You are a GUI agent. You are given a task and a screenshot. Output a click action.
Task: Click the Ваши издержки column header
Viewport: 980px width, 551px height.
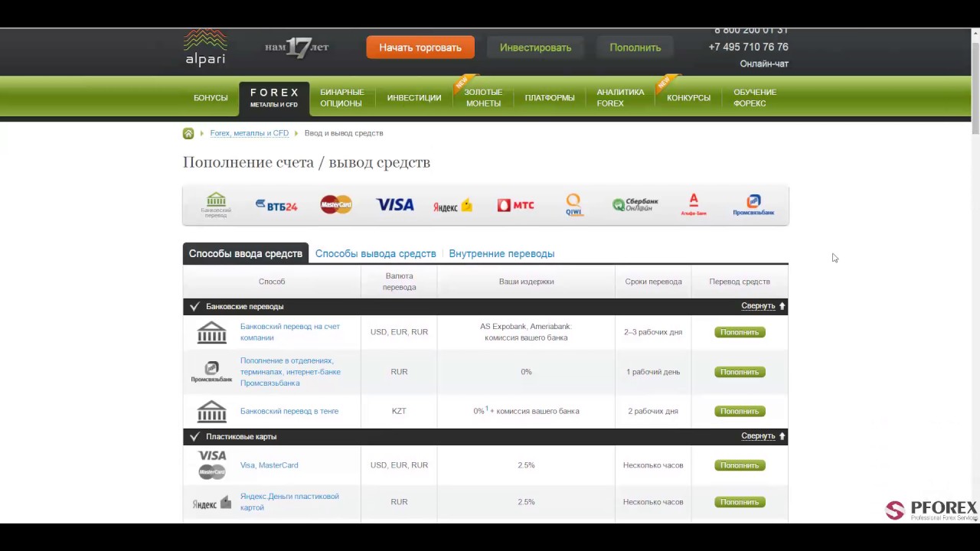[x=526, y=282]
